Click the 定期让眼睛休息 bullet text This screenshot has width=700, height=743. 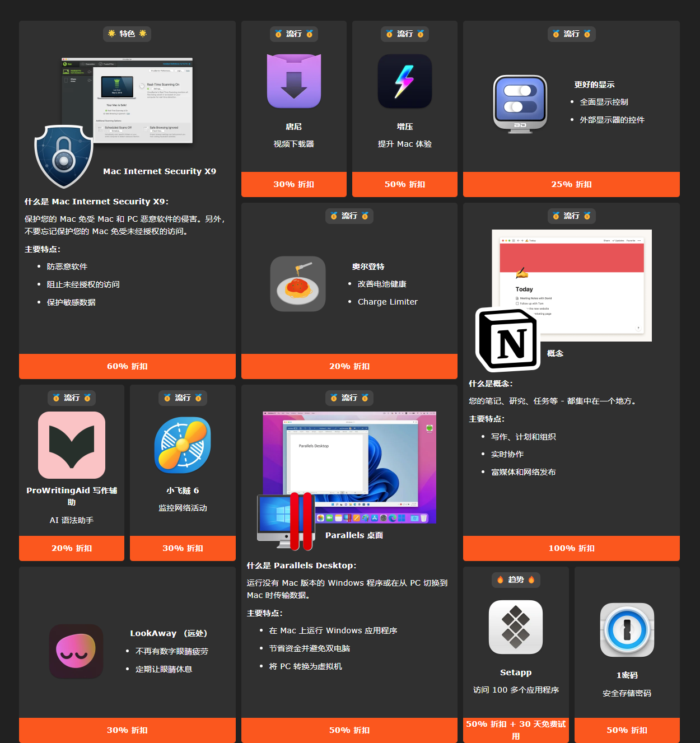164,669
